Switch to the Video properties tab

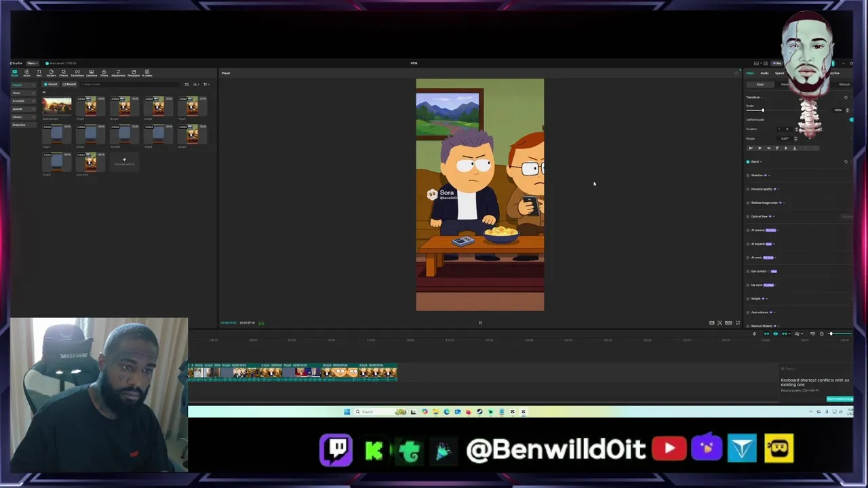[750, 73]
